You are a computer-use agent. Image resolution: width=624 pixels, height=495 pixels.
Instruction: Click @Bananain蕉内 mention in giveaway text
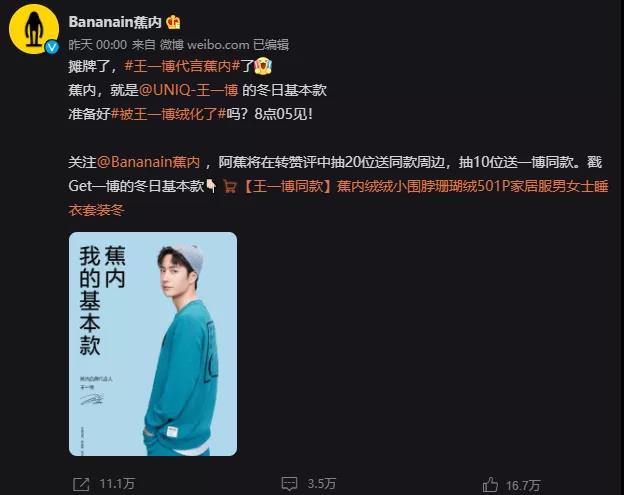click(x=148, y=162)
